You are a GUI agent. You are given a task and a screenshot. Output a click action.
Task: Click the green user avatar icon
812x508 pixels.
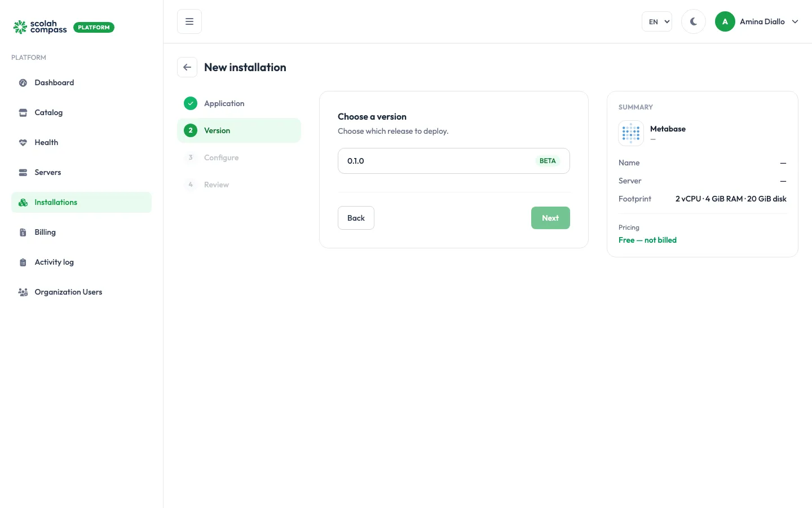point(725,21)
